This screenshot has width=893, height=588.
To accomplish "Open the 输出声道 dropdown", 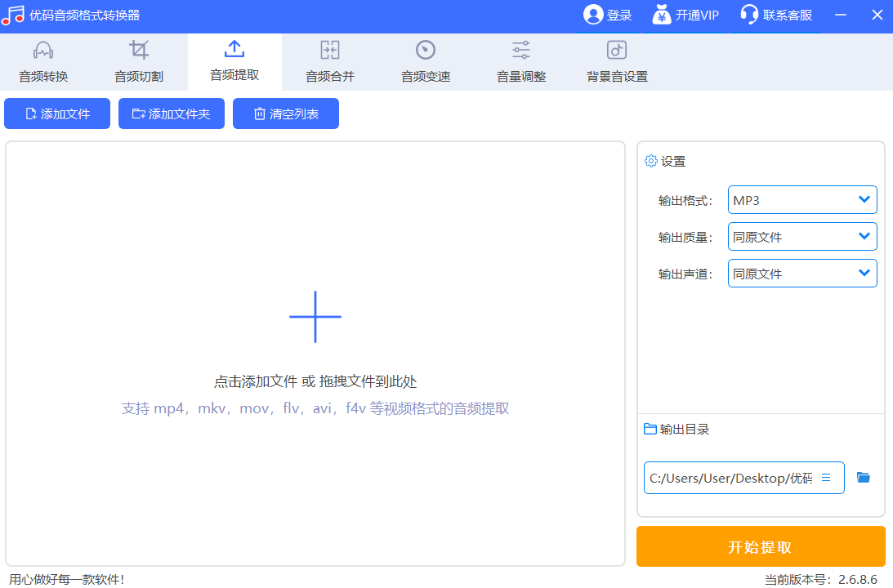I will tap(801, 273).
